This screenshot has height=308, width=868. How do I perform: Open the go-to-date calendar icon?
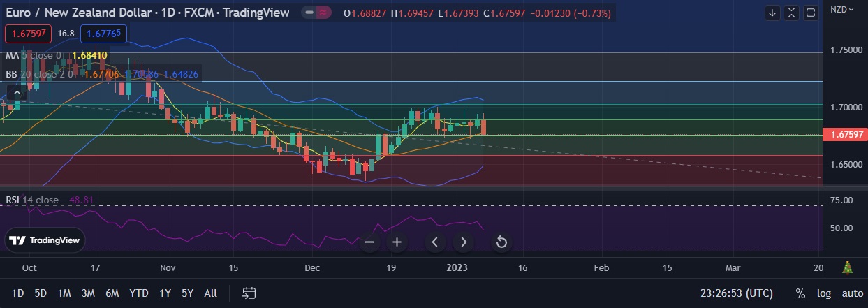click(x=249, y=293)
